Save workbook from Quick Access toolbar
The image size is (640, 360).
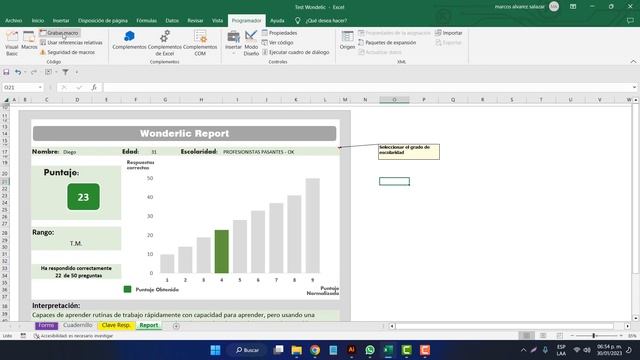coord(6,72)
